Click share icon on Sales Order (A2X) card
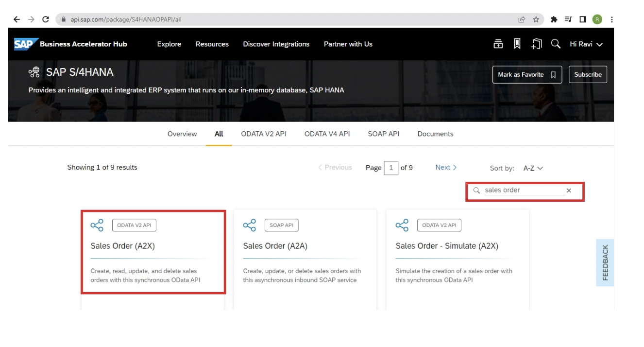The width and height of the screenshot is (644, 347). click(x=97, y=225)
